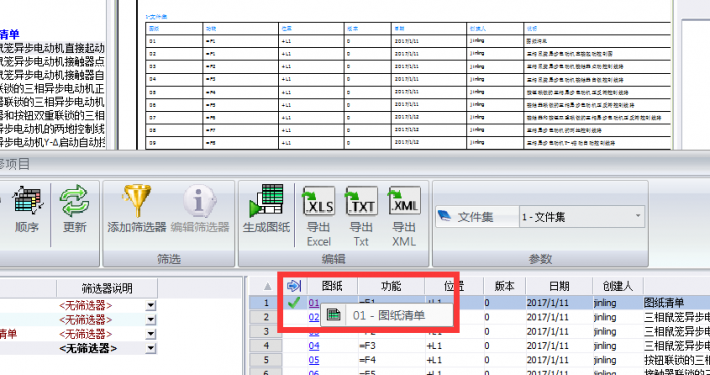Screen dimensions: 710x375
Task: Export the list via 导出 XML icon
Action: pyautogui.click(x=404, y=201)
